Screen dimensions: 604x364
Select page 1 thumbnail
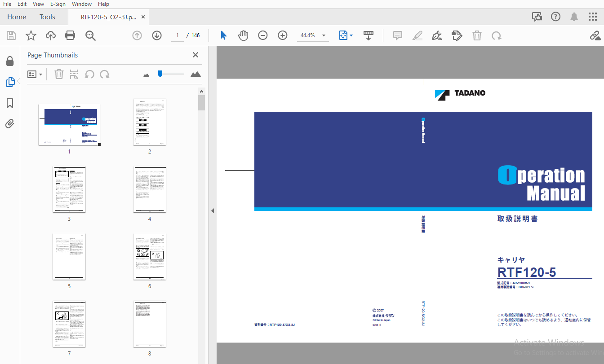tap(69, 124)
